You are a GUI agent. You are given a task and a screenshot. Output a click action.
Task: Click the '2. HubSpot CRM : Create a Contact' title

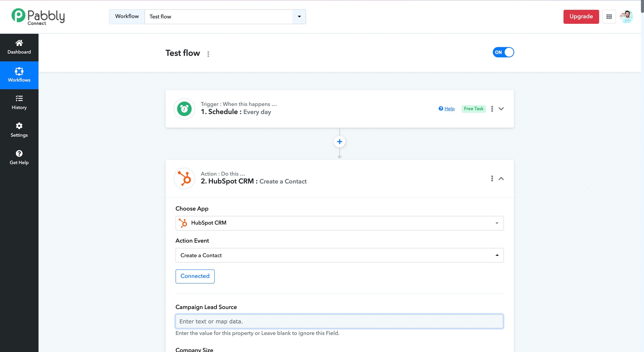click(x=254, y=181)
